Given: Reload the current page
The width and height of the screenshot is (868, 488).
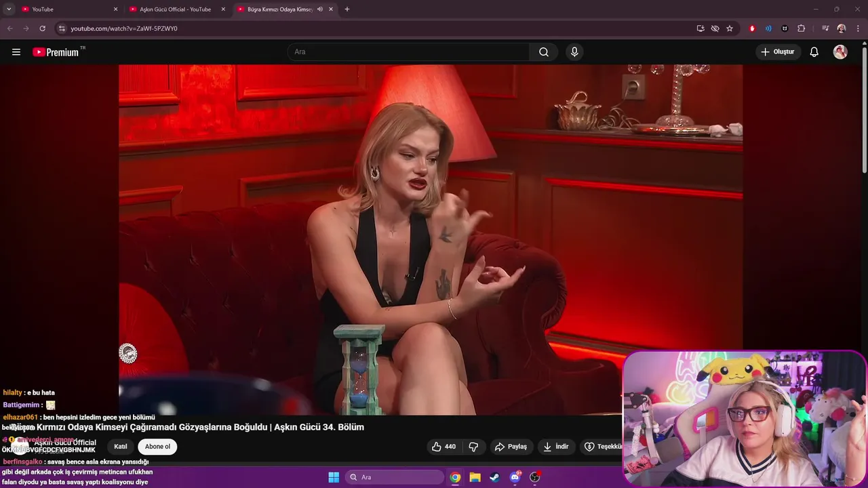Looking at the screenshot, I should [42, 28].
